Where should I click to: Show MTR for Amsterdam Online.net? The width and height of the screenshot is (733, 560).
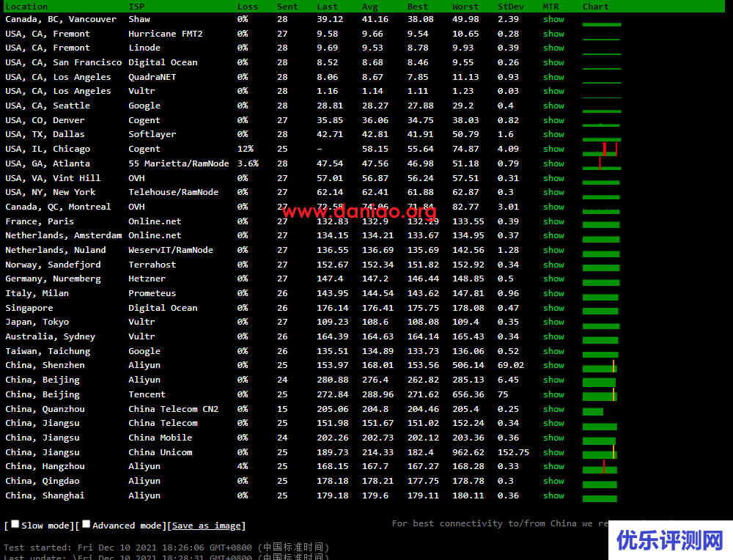(x=553, y=235)
